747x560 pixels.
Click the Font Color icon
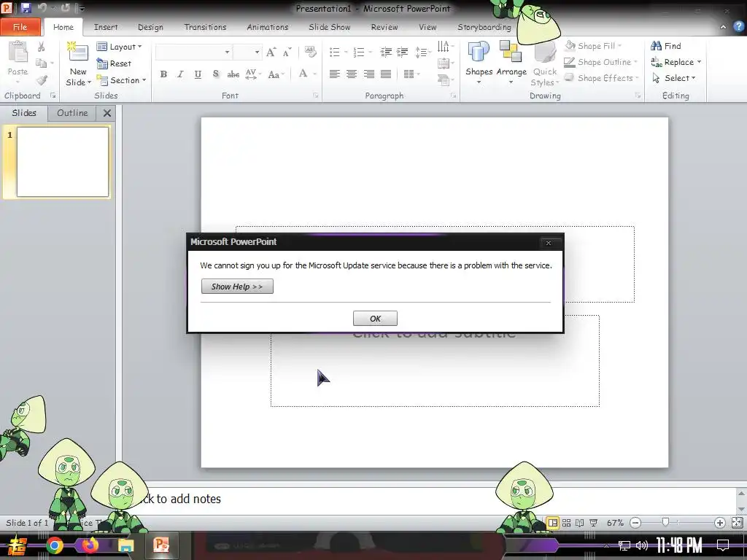(x=303, y=74)
